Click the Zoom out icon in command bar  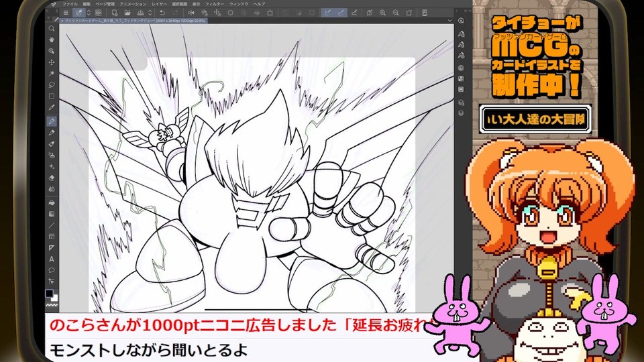tap(396, 13)
